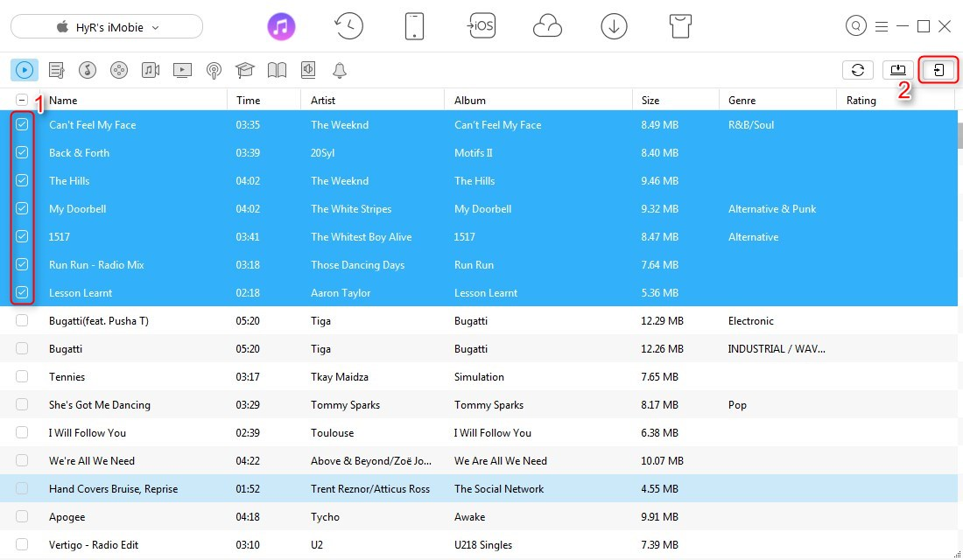The height and width of the screenshot is (560, 963).
Task: Open the Ringtones bell icon
Action: click(340, 70)
